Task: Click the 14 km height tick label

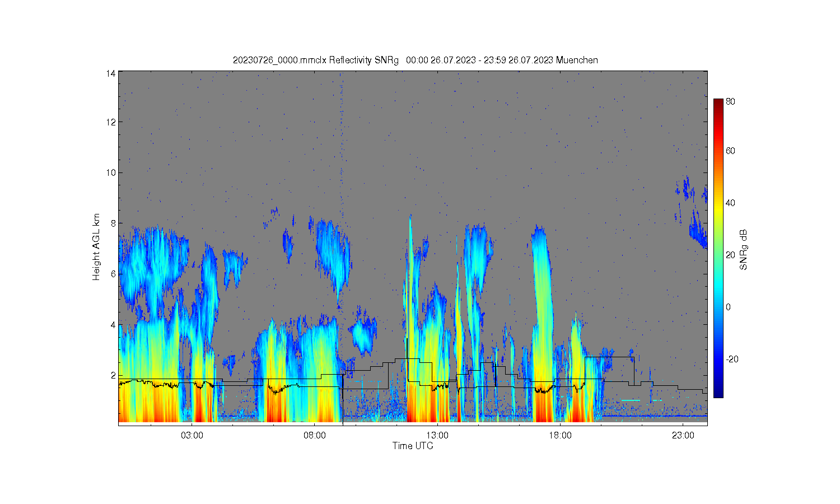Action: tap(111, 73)
